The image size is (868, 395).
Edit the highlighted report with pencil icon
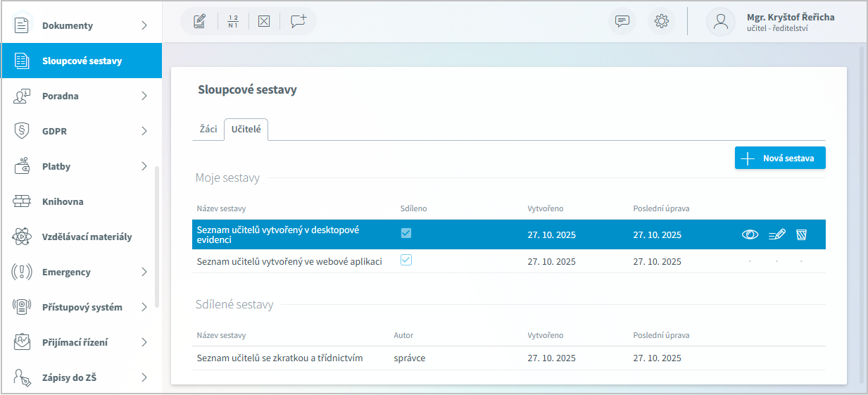776,234
